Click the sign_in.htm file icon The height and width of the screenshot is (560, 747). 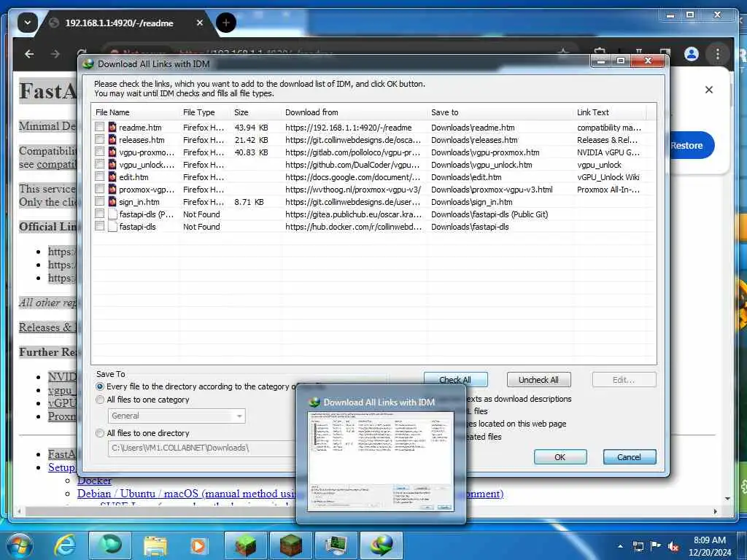pos(112,201)
